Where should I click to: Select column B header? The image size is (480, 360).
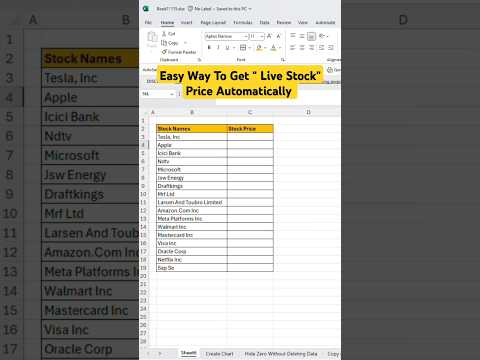pyautogui.click(x=192, y=112)
